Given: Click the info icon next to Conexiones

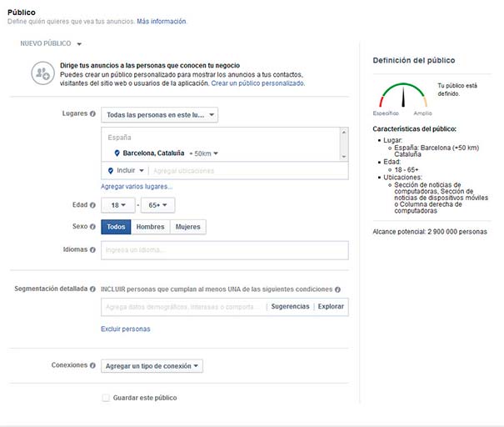Looking at the screenshot, I should point(92,365).
